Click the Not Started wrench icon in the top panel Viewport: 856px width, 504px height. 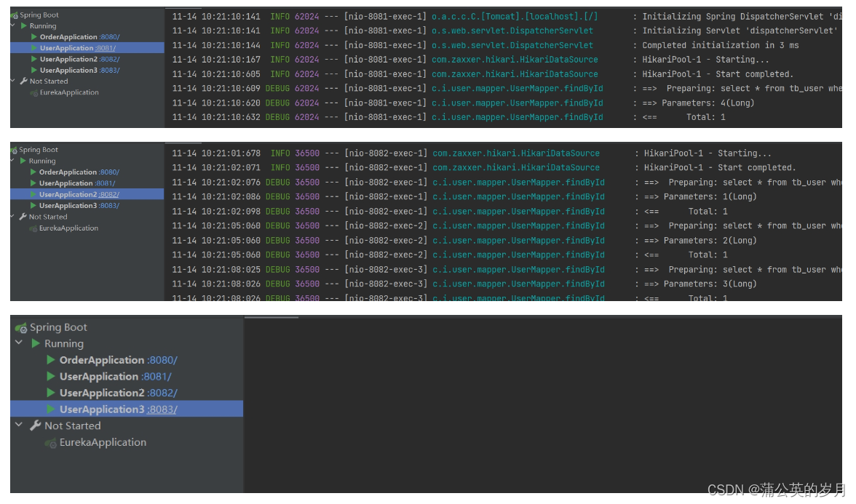[23, 81]
